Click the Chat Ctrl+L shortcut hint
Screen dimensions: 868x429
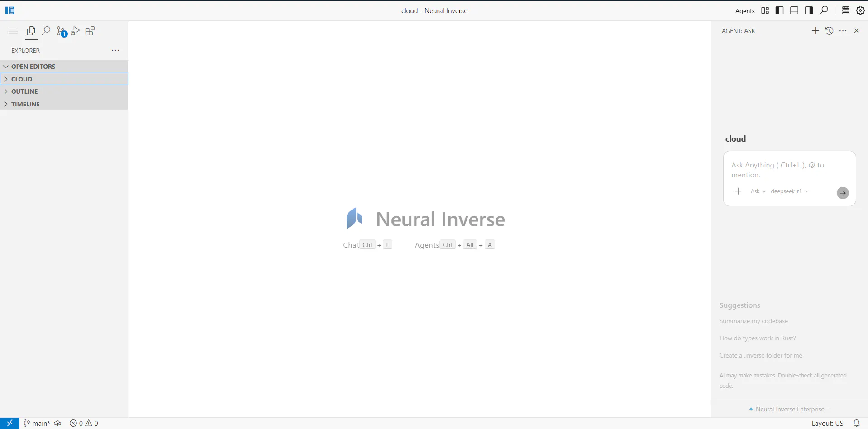coord(367,245)
